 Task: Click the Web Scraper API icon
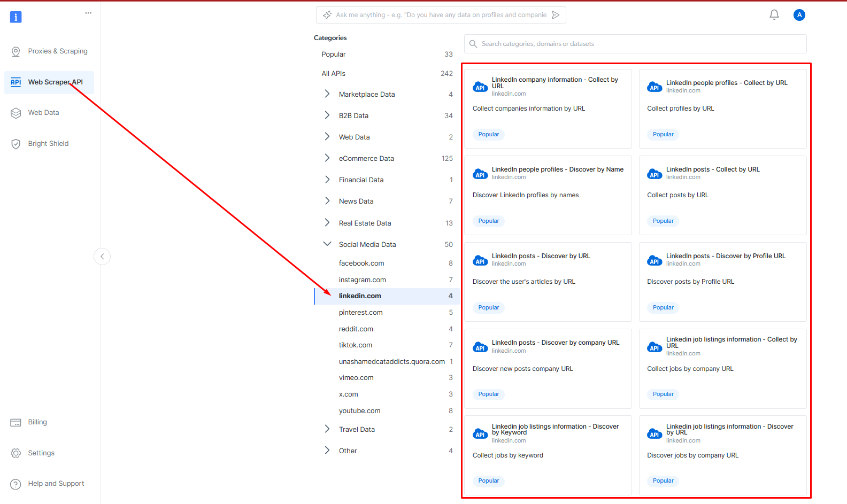[16, 82]
